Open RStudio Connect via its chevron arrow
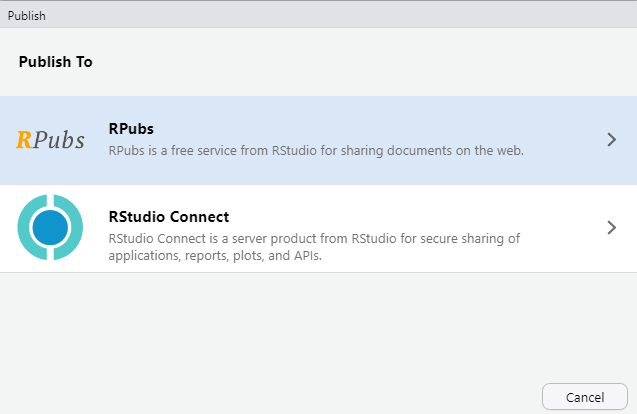Image resolution: width=637 pixels, height=414 pixels. pos(612,227)
